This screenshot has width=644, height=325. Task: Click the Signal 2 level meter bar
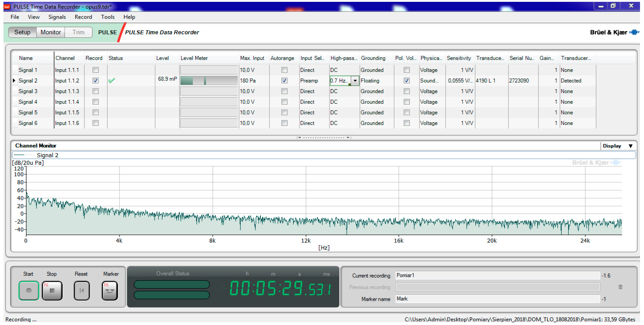(209, 81)
